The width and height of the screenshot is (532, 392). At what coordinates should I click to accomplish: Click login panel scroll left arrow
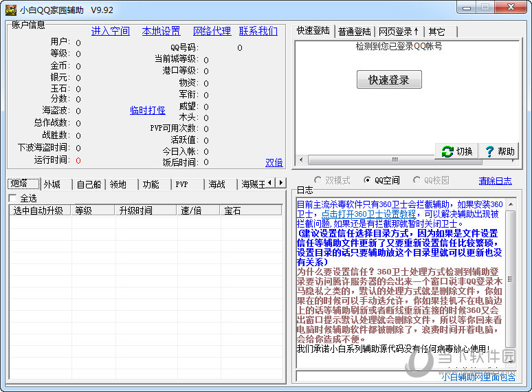point(301,160)
